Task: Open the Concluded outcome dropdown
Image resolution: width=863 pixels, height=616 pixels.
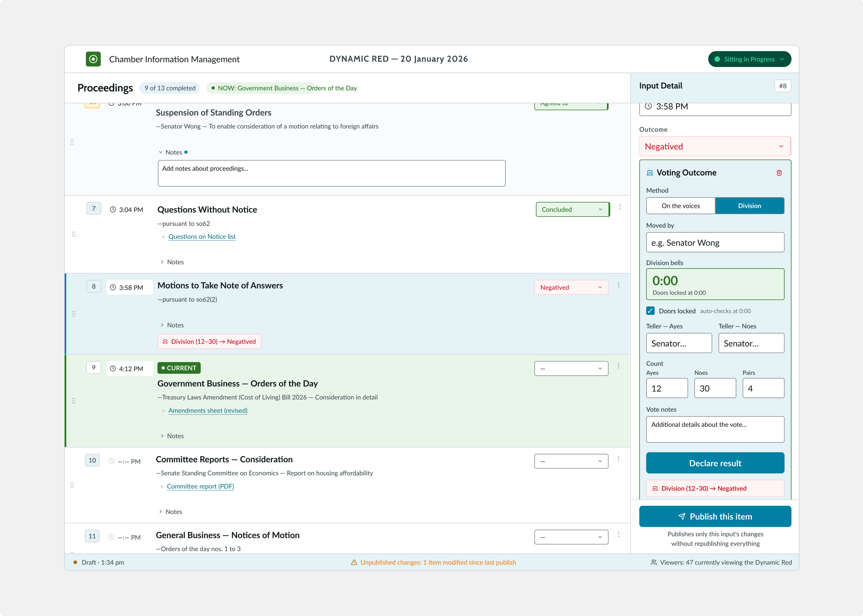Action: (573, 209)
